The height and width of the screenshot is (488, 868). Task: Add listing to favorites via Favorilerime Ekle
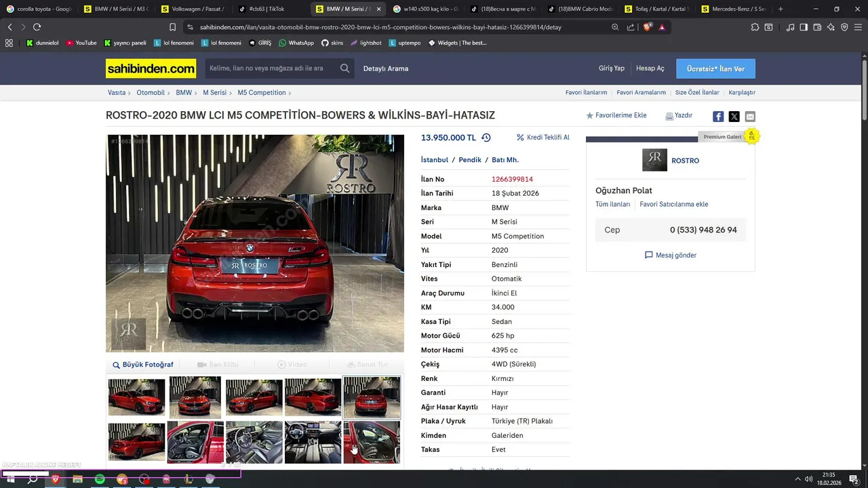coord(616,115)
